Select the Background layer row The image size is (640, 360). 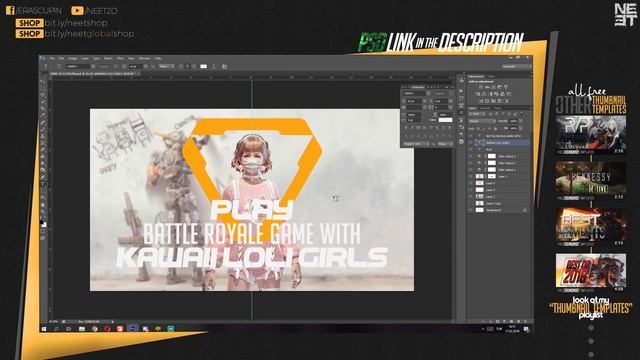(x=500, y=210)
